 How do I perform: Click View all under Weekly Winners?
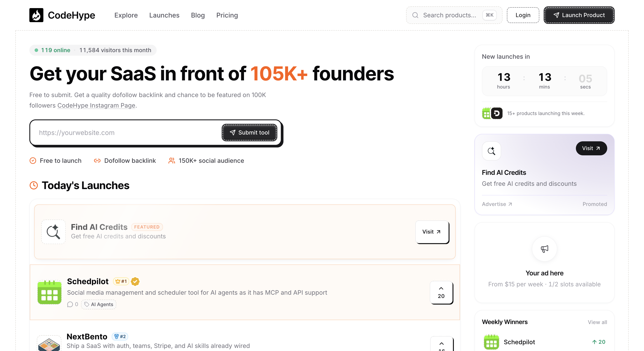[597, 322]
